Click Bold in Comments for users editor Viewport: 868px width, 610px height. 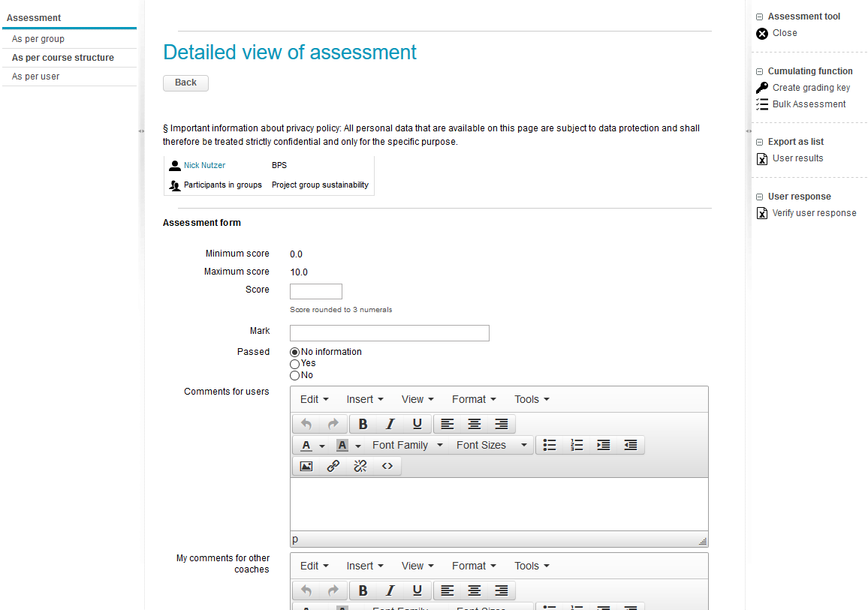[x=363, y=424]
